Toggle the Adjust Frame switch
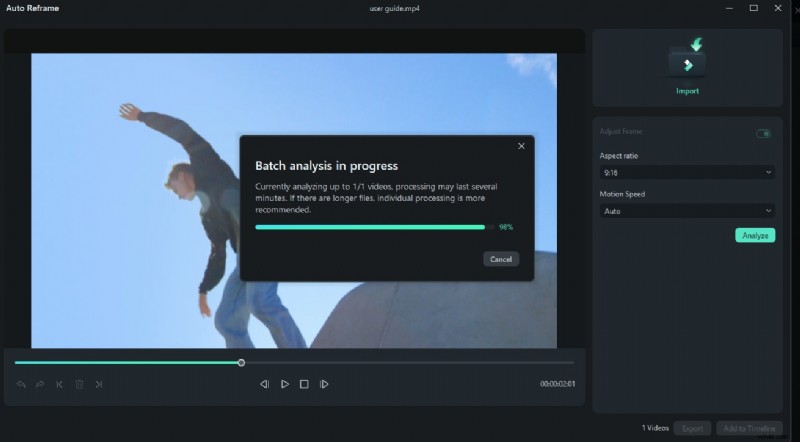 (x=763, y=134)
